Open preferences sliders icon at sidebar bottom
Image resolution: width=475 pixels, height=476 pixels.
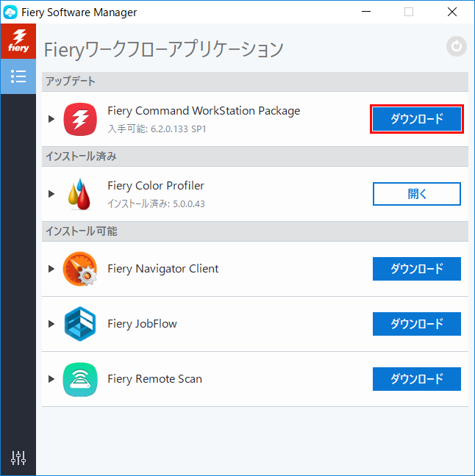(x=18, y=458)
